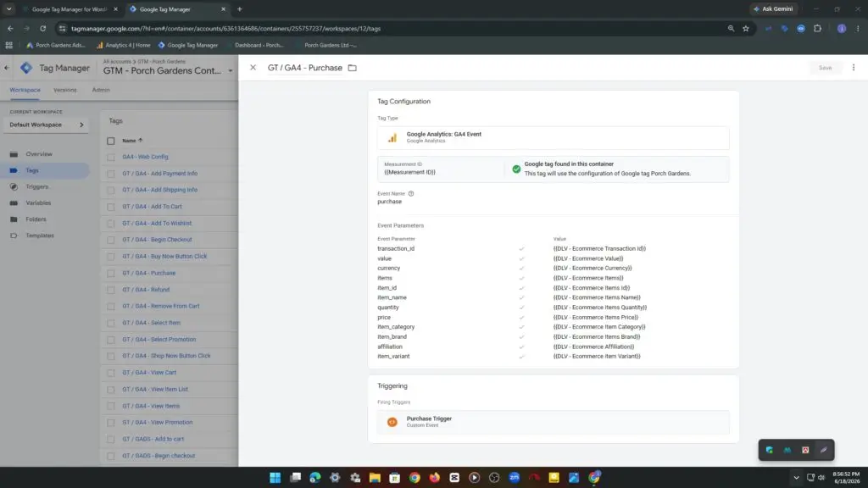This screenshot has height=488, width=868.
Task: Open Templates in the sidebar
Action: [x=39, y=236]
